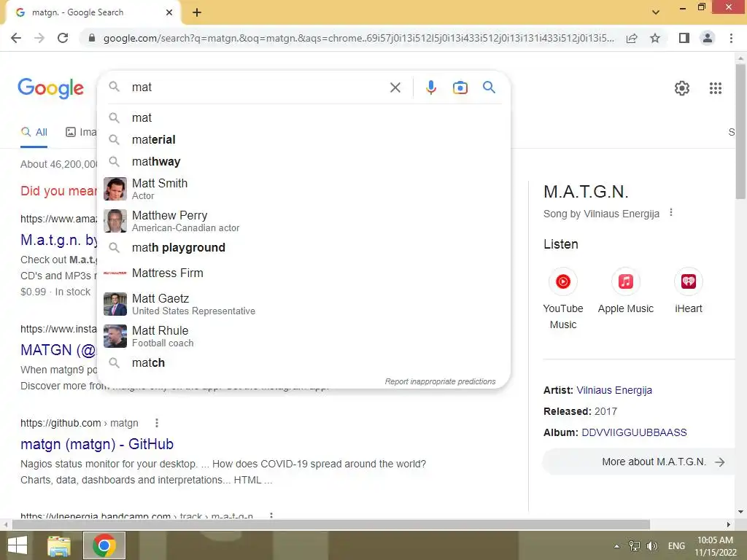Screen dimensions: 747x560
Task: Open more options beside Song by Vilniaus Energija
Action: point(671,212)
